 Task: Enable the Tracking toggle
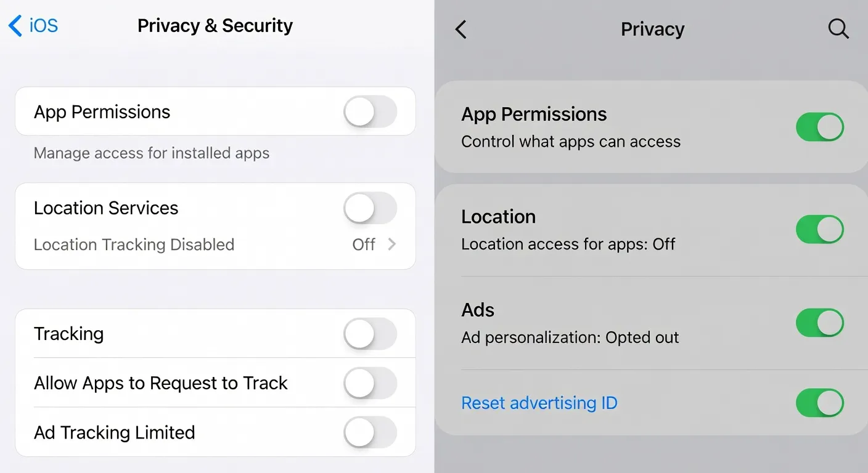point(369,333)
